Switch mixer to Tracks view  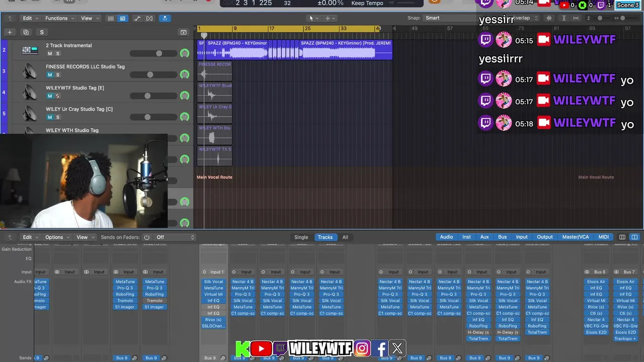(x=325, y=237)
